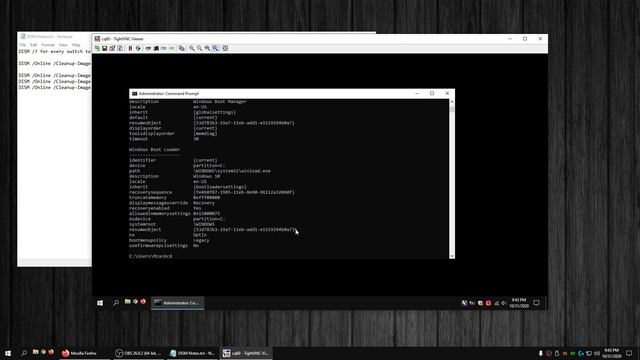
Task: Click the Zoom In magnifier in TightVNC toolbar
Action: coord(191,48)
